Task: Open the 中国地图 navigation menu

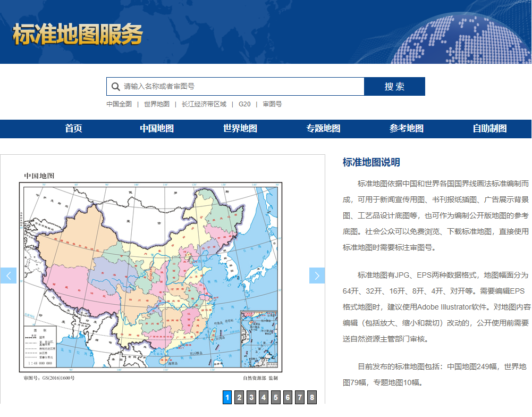Action: tap(157, 128)
